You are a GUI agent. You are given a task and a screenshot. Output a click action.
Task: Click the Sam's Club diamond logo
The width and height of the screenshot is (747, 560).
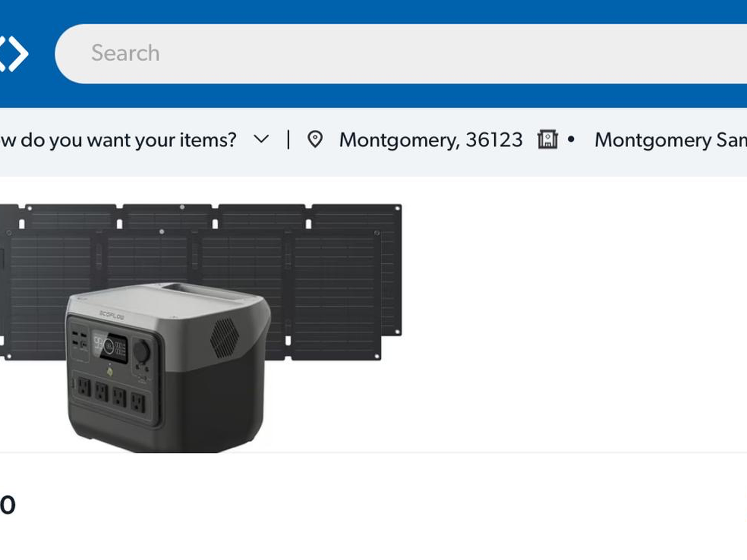tap(12, 54)
